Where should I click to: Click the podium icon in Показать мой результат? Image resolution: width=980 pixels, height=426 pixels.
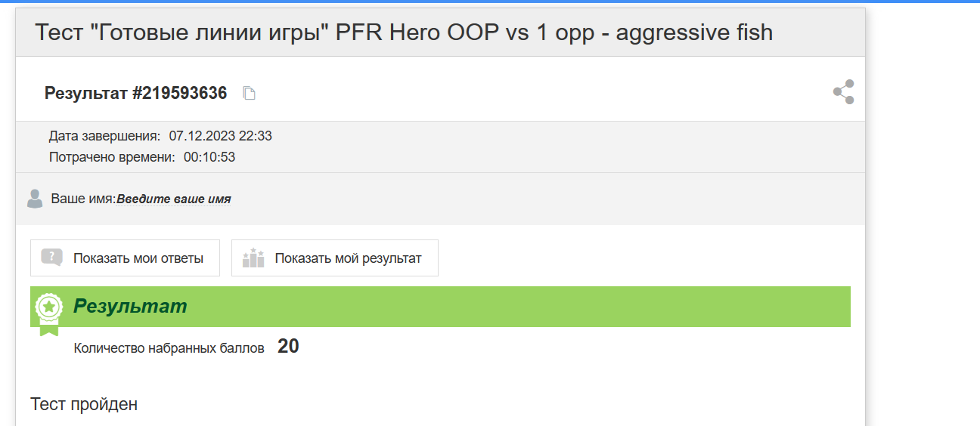pos(253,258)
